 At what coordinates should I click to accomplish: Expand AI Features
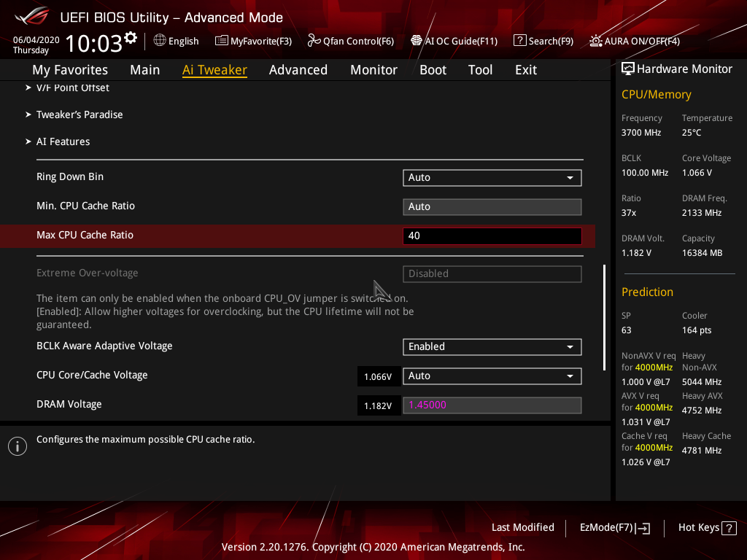click(x=63, y=141)
